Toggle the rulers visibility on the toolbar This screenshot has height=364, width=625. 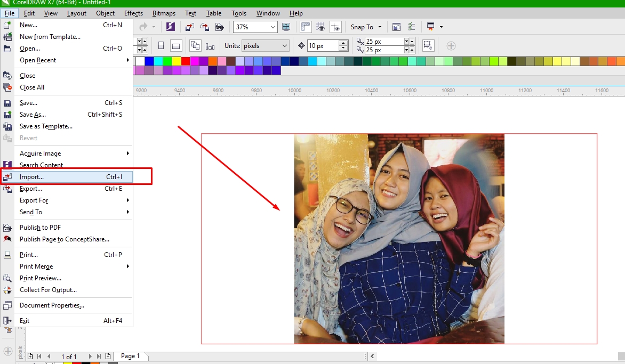[306, 27]
